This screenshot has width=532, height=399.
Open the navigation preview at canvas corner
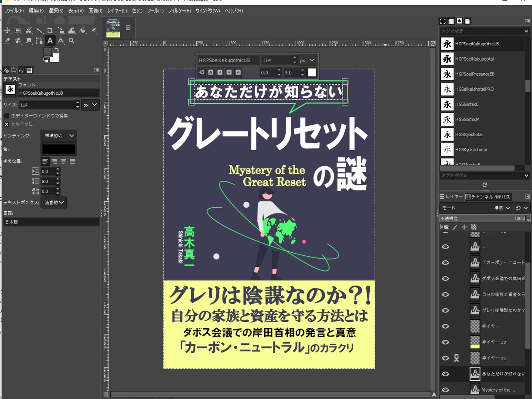[x=433, y=394]
